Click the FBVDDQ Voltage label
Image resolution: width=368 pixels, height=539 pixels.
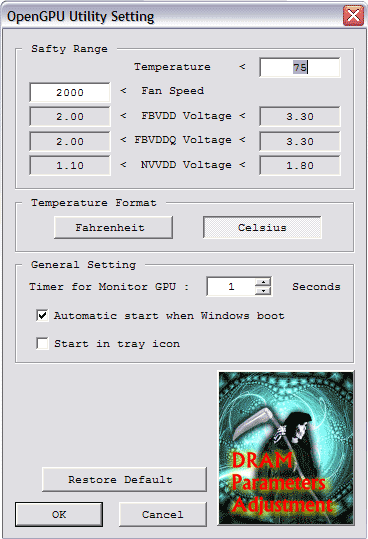coord(183,140)
